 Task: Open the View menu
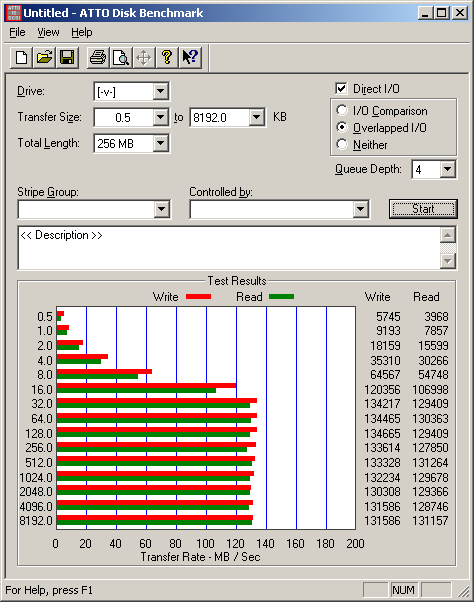[x=48, y=32]
